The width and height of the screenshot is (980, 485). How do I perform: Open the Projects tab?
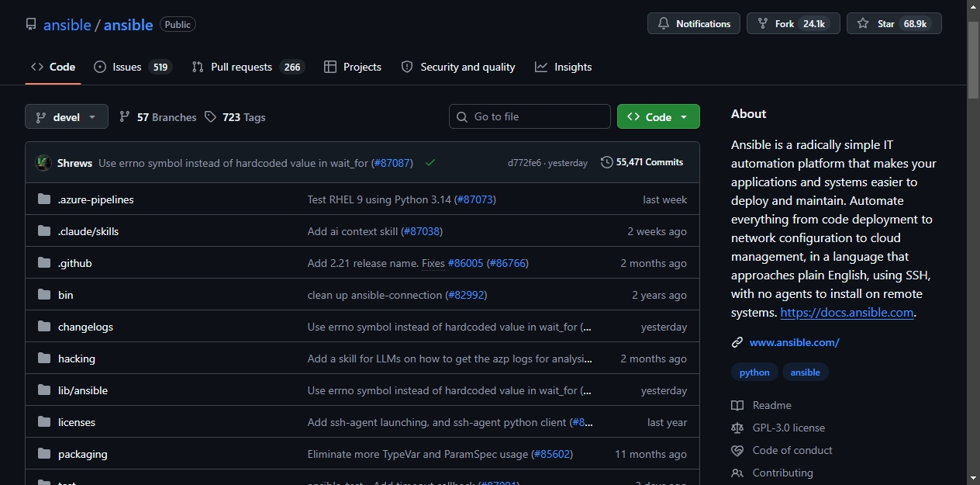click(353, 67)
